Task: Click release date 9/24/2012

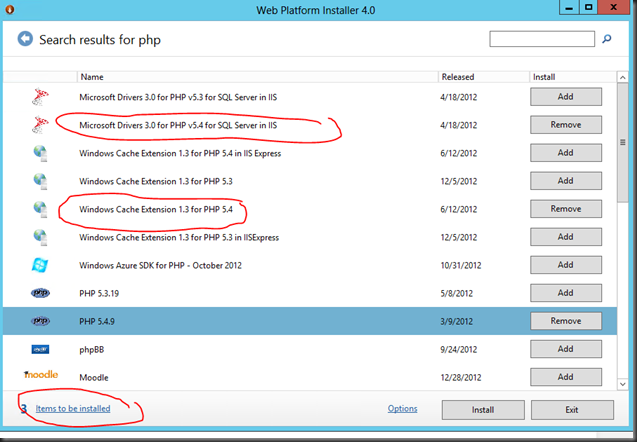Action: pos(459,349)
